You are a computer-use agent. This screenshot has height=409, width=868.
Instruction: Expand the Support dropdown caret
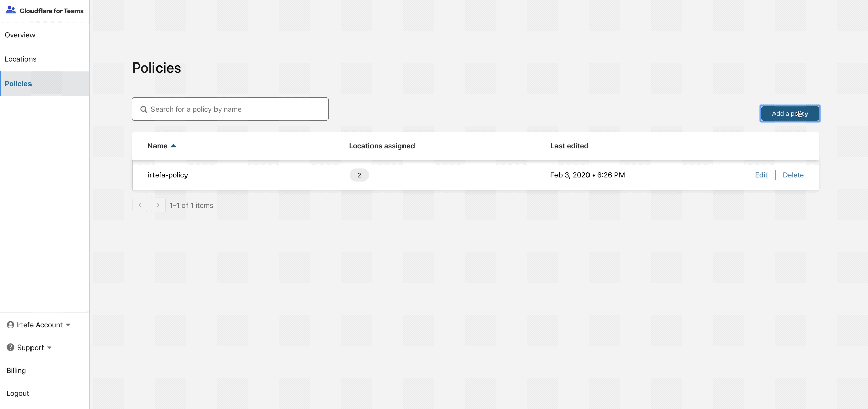pos(49,348)
